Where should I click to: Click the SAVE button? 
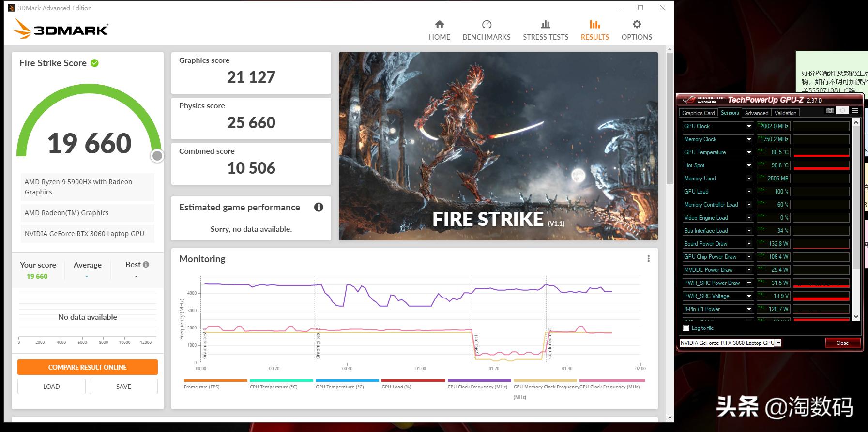[123, 387]
